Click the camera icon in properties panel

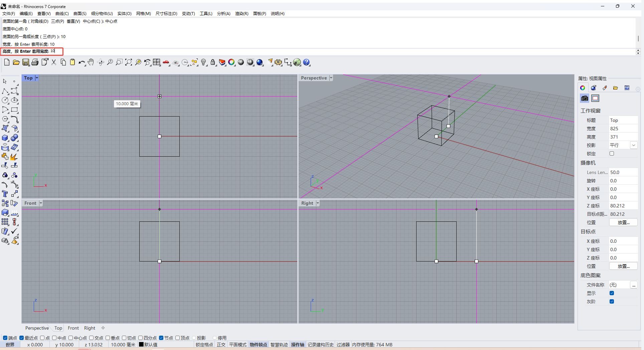click(585, 98)
